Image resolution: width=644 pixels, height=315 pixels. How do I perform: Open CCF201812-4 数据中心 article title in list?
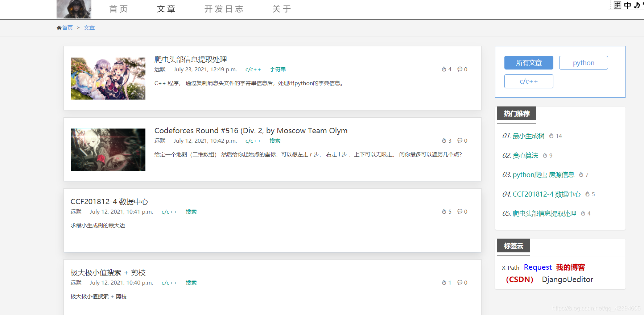pyautogui.click(x=109, y=202)
